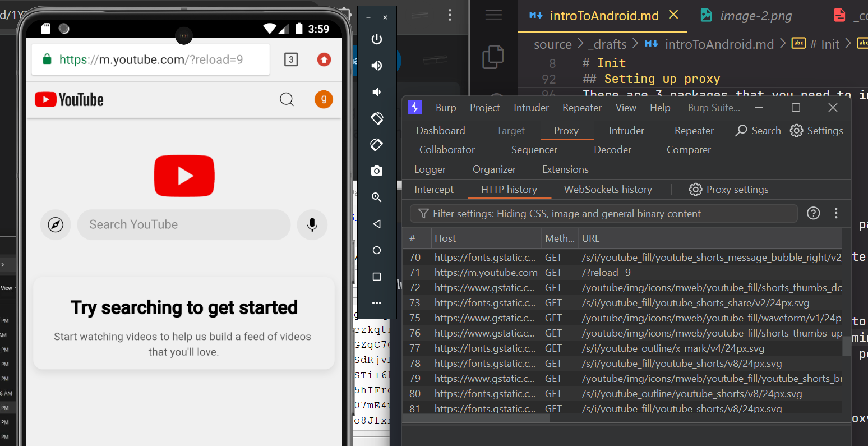868x446 pixels.
Task: Click the green padlock in address bar
Action: click(47, 59)
